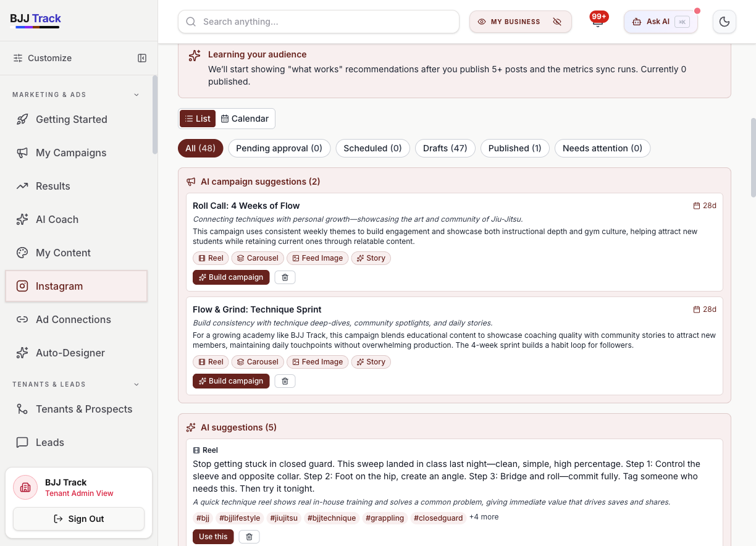Viewport: 756px width, 546px height.
Task: Filter by Drafts (47)
Action: click(445, 148)
